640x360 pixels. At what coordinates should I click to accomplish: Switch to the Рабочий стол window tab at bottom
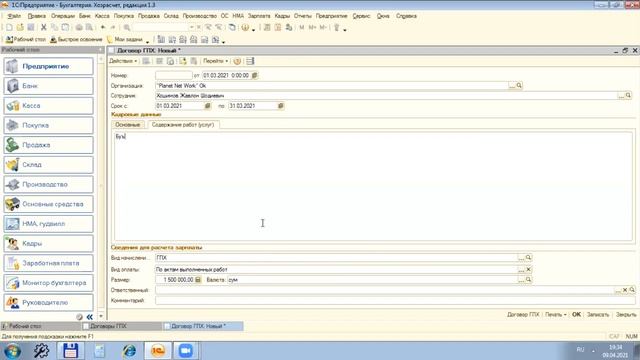point(40,326)
